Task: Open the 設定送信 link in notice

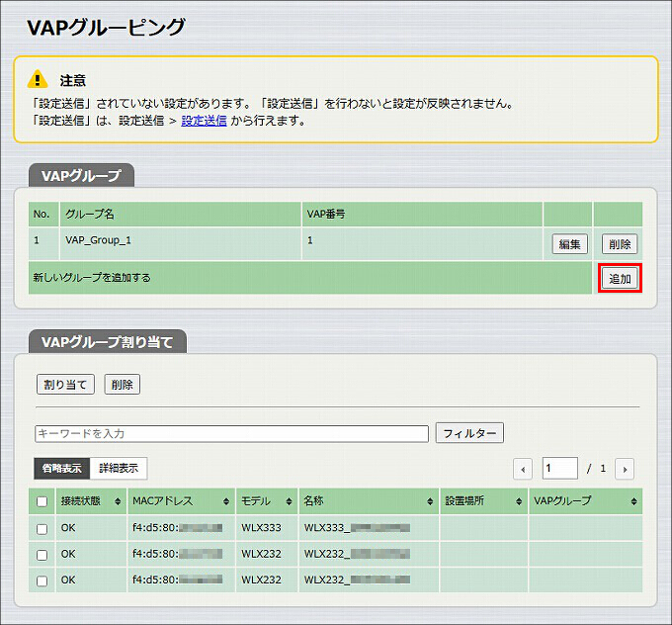Action: point(204,121)
